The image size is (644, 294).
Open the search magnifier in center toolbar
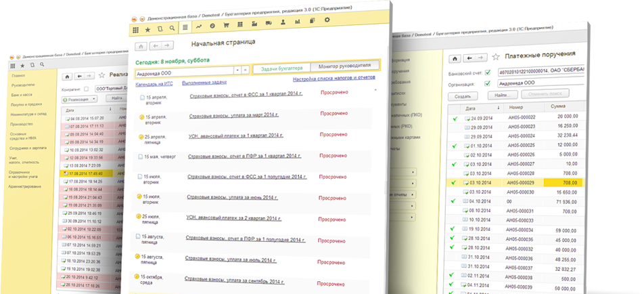coord(171,28)
